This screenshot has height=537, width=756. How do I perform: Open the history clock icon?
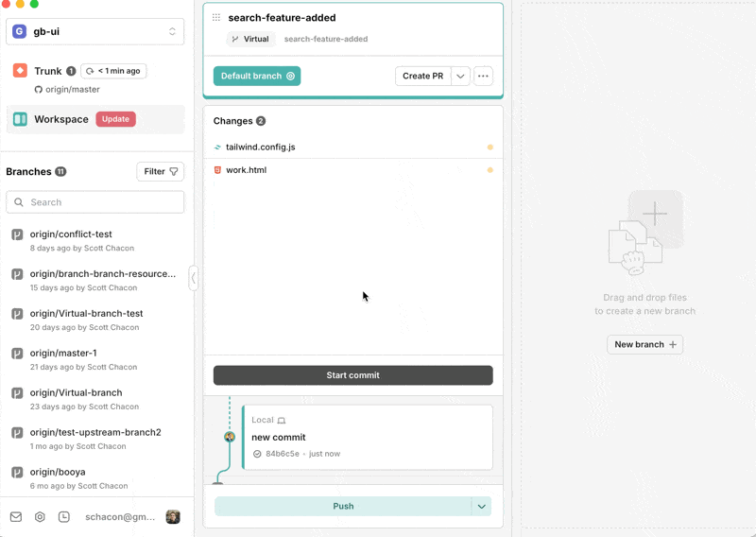point(63,517)
